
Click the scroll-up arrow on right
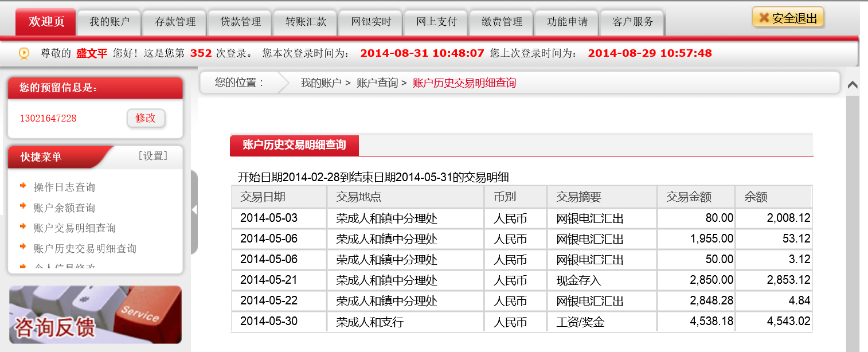point(853,85)
